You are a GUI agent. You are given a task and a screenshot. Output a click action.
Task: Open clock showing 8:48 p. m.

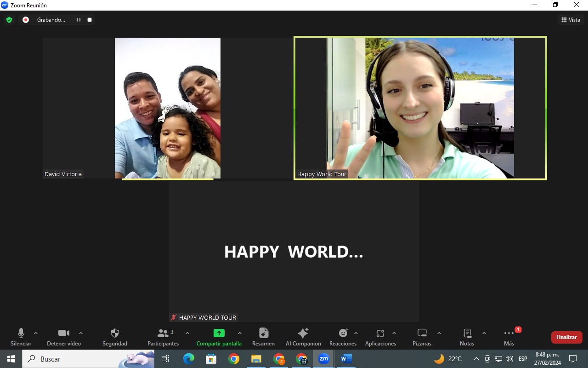coord(547,359)
